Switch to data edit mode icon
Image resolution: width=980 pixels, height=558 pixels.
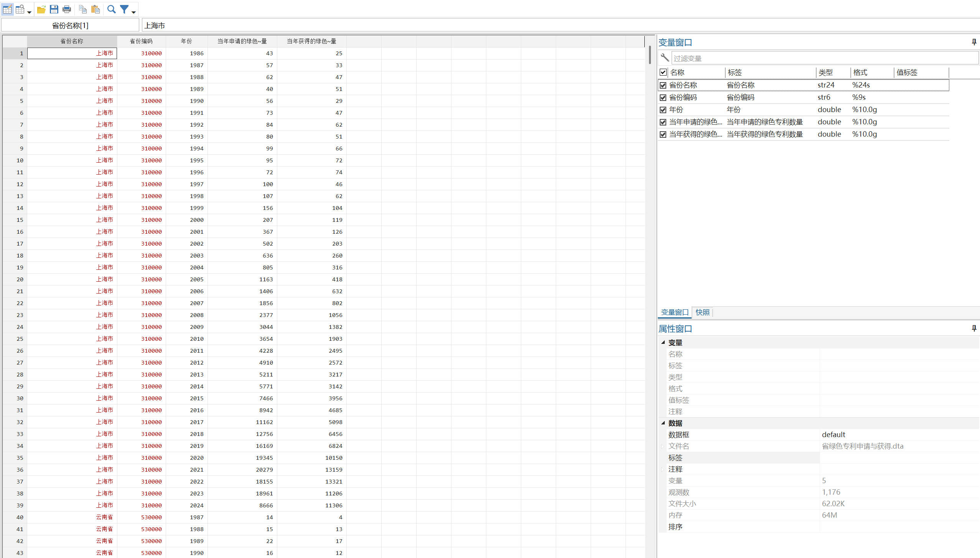7,9
